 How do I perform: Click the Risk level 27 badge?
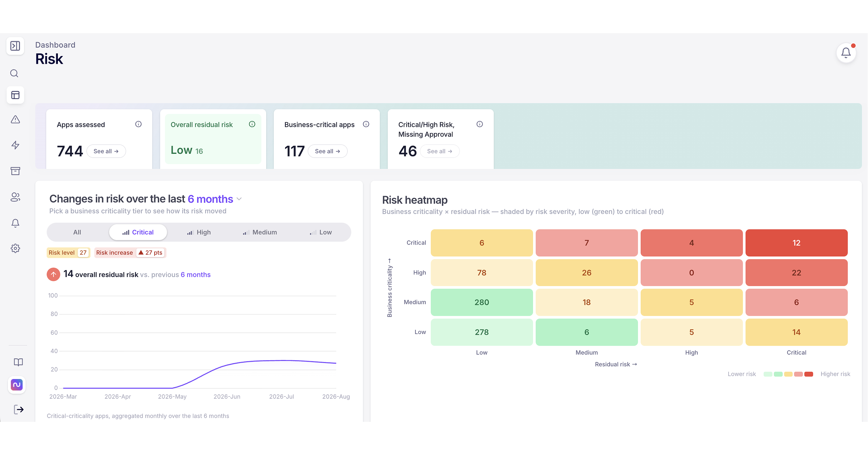pos(68,253)
